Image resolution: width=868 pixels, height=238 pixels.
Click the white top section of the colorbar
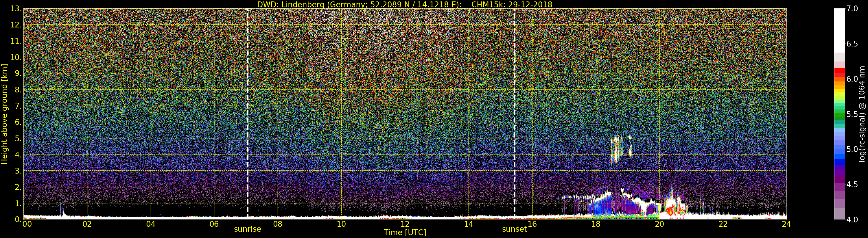(839, 30)
